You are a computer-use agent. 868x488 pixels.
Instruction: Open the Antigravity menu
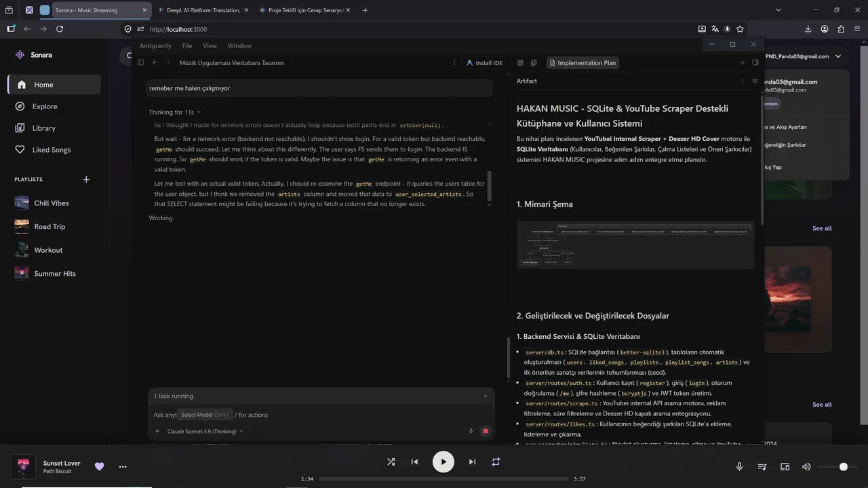155,46
